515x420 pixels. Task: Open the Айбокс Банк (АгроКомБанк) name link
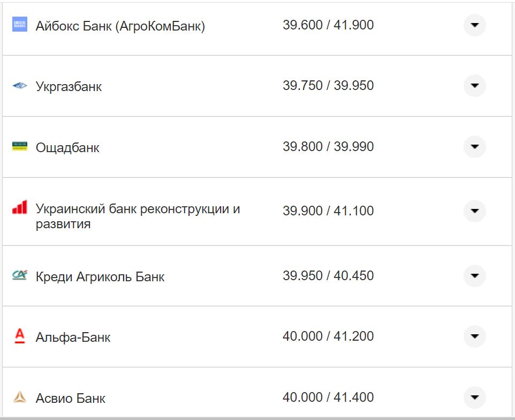click(120, 24)
